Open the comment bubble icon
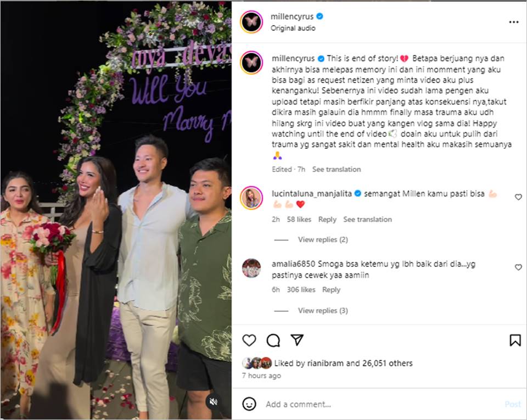 tap(273, 340)
